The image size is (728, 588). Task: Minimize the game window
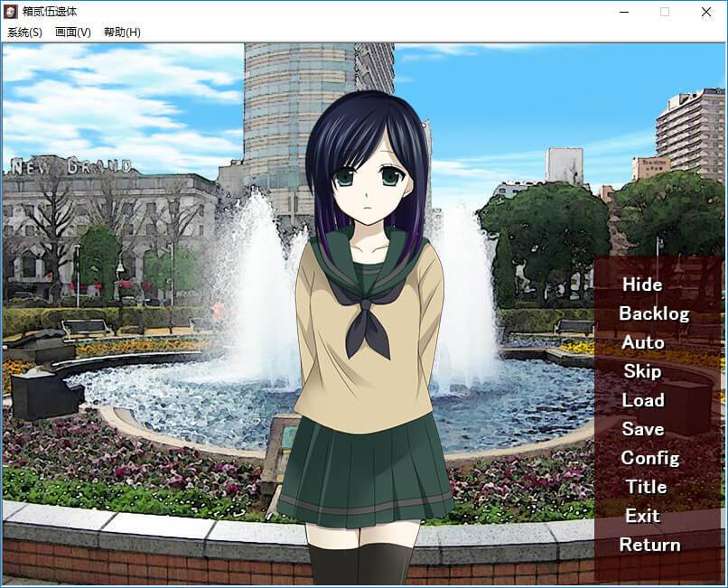tap(623, 12)
